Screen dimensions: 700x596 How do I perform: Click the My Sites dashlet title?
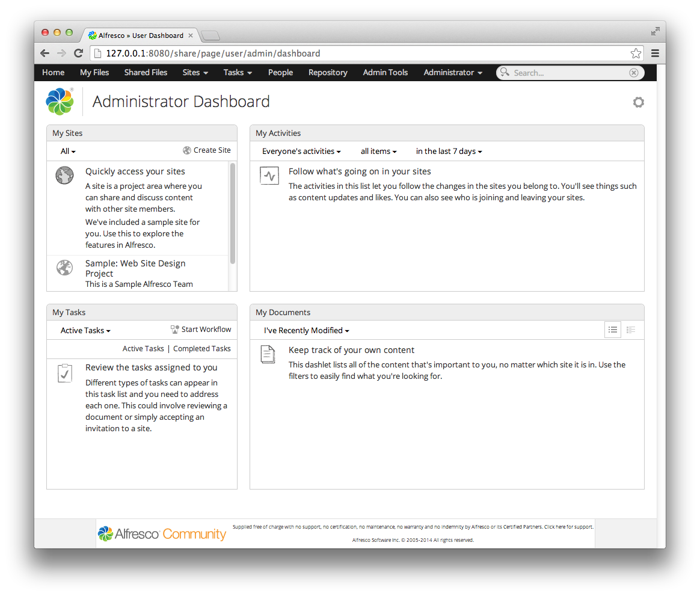[67, 133]
